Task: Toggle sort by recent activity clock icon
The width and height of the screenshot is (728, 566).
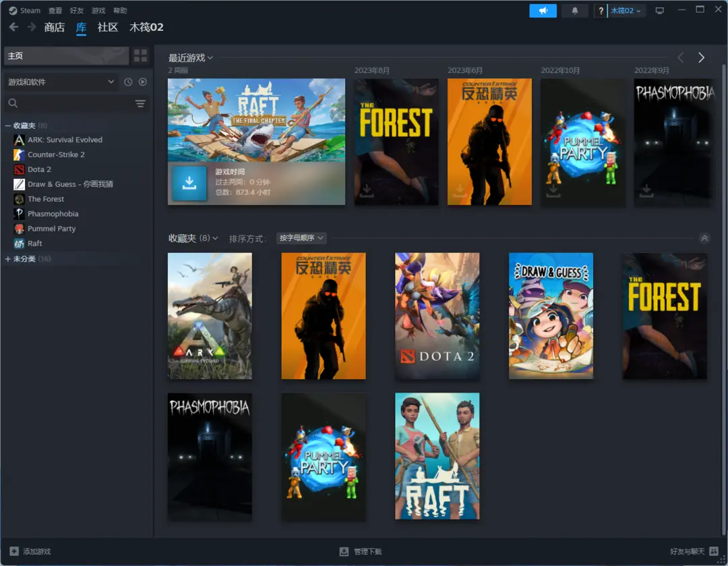Action: (128, 82)
